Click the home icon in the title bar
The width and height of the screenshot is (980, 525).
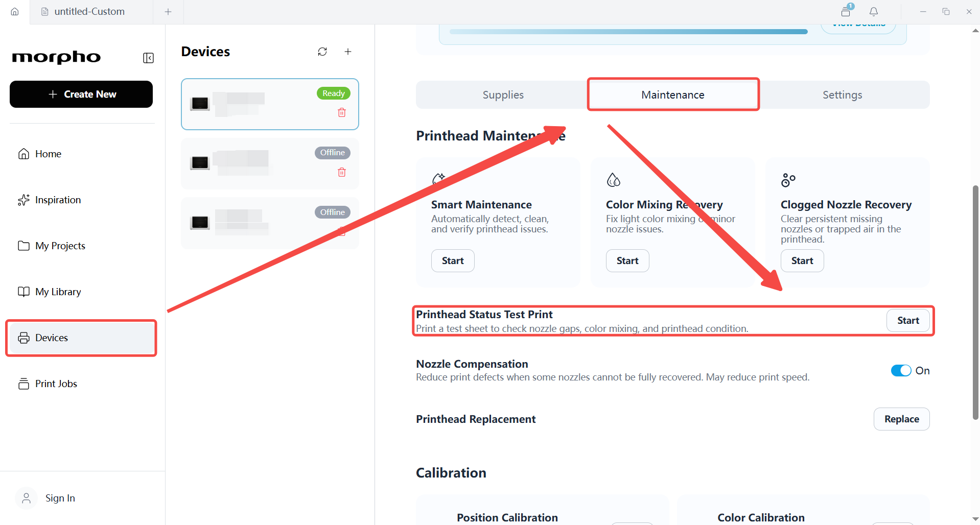[15, 11]
